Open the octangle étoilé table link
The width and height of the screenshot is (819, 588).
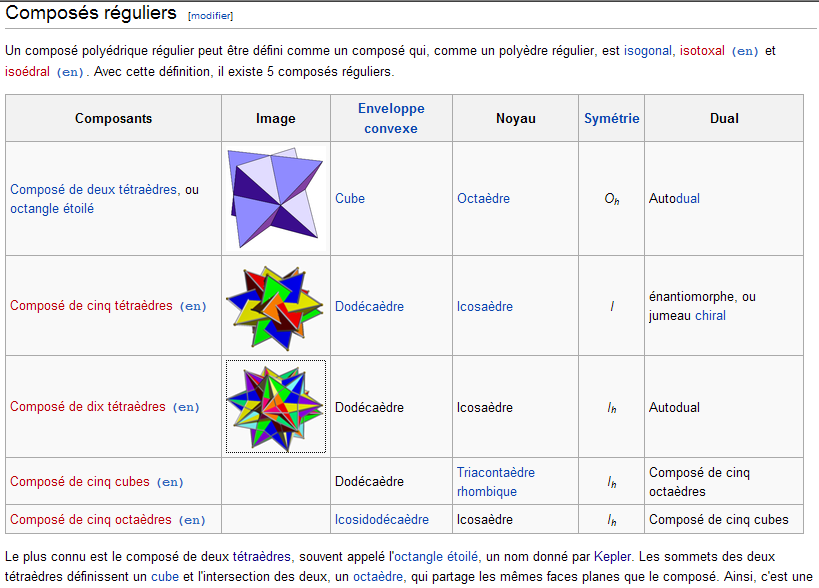tap(52, 209)
